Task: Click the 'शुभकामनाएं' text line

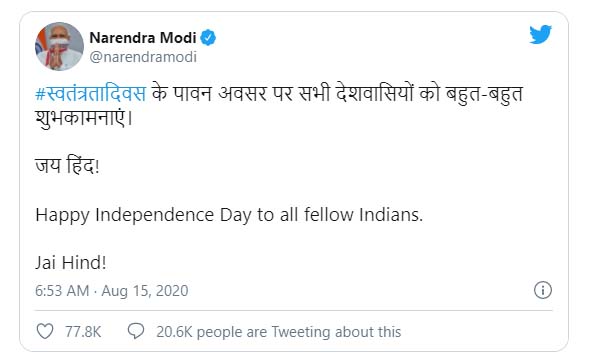Action: pyautogui.click(x=84, y=118)
